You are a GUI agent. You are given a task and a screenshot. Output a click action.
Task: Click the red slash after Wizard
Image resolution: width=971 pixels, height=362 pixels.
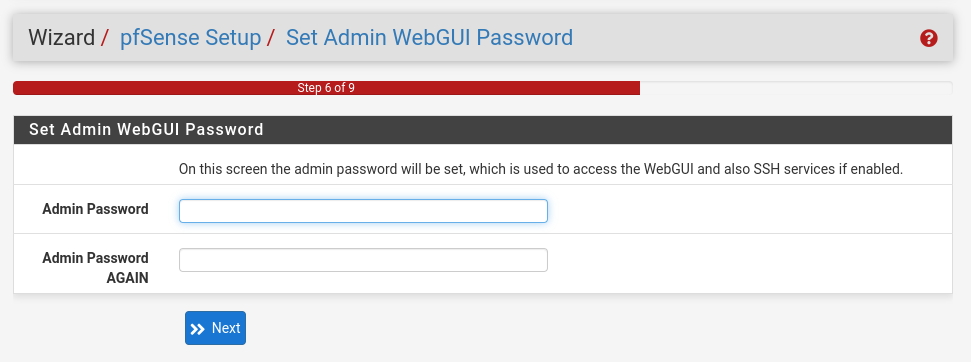pyautogui.click(x=105, y=38)
